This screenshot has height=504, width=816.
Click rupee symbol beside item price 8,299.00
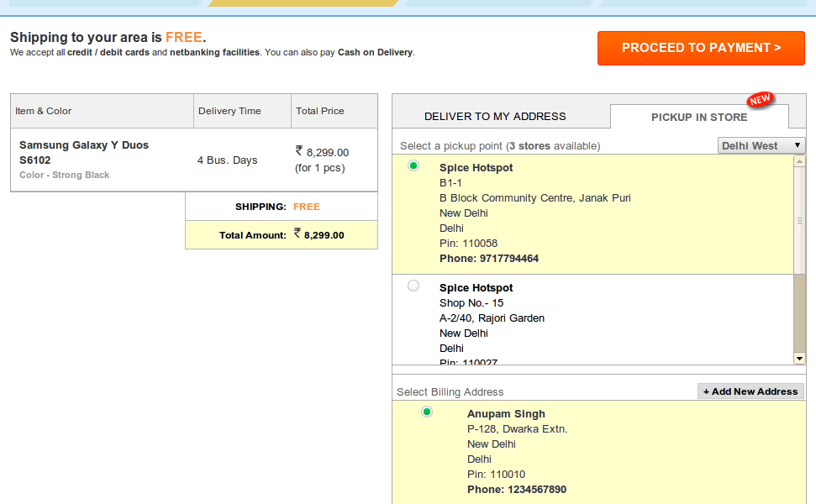coord(299,151)
